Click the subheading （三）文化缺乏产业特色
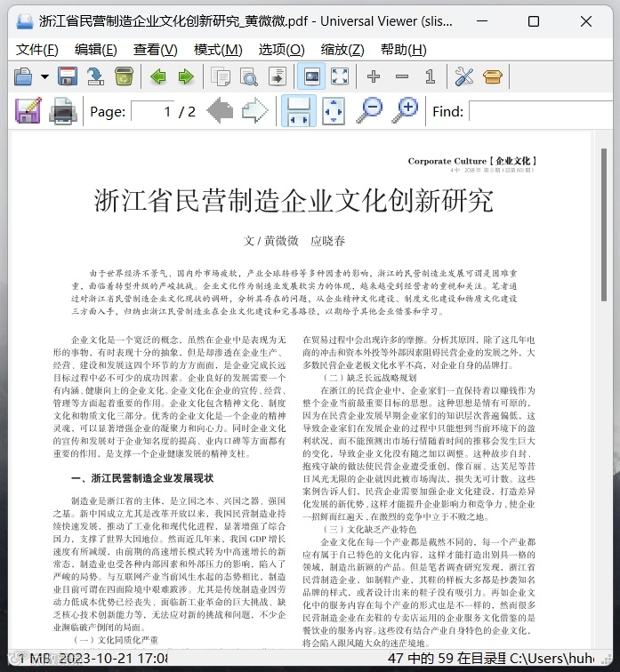This screenshot has width=620, height=672. 370,529
